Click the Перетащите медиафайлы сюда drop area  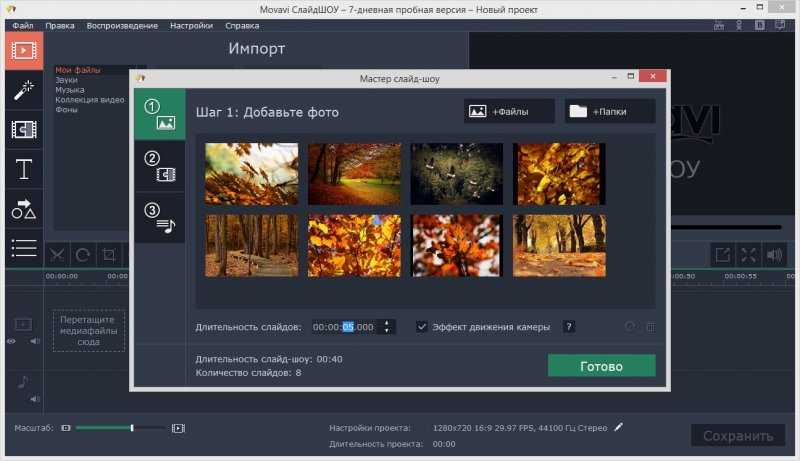89,330
